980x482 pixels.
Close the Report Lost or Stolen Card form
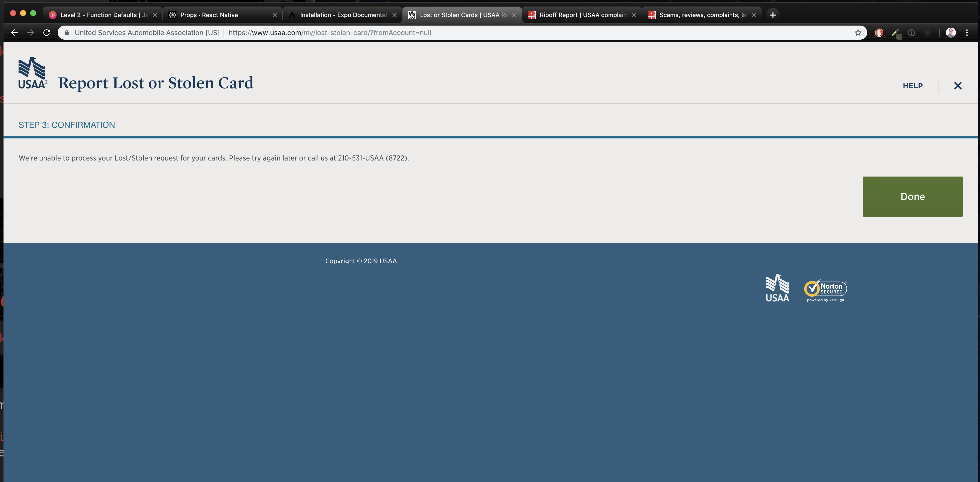pyautogui.click(x=957, y=86)
